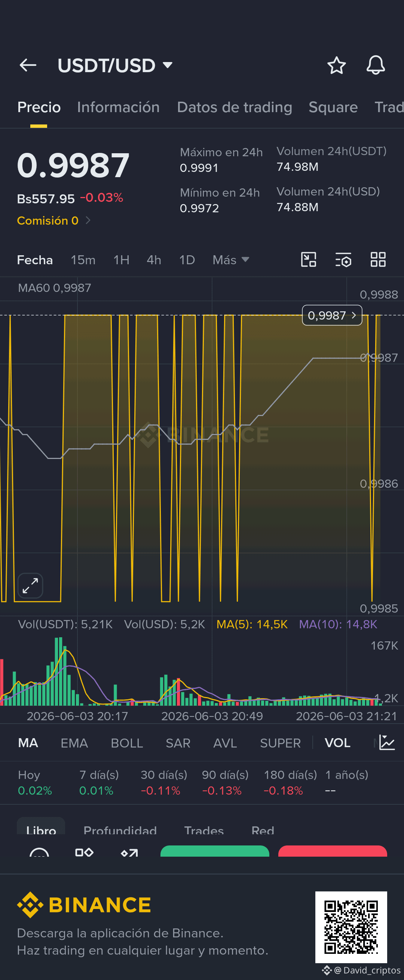Switch to the Precio tab
Image resolution: width=404 pixels, height=980 pixels.
point(39,107)
